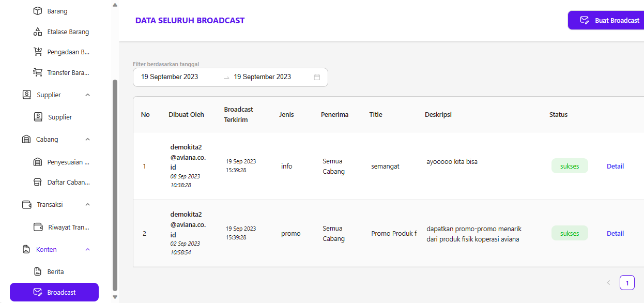This screenshot has width=644, height=303.
Task: Collapse the Supplier menu chevron
Action: [87, 95]
